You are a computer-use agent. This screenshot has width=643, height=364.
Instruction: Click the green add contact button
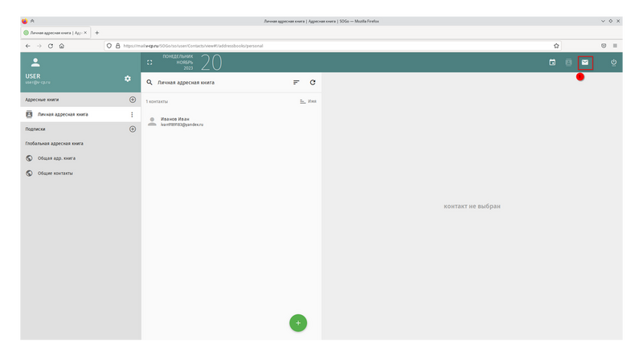click(298, 322)
